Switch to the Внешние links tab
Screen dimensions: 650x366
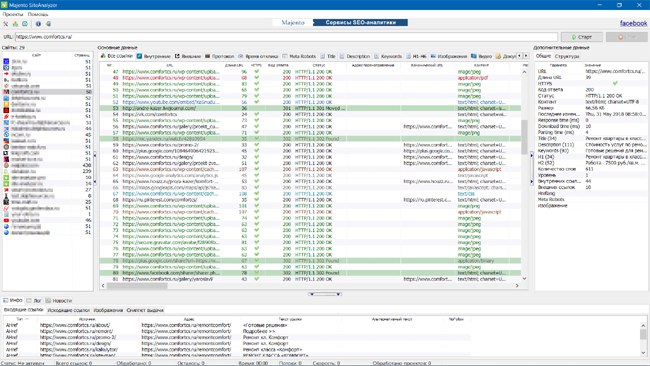188,56
